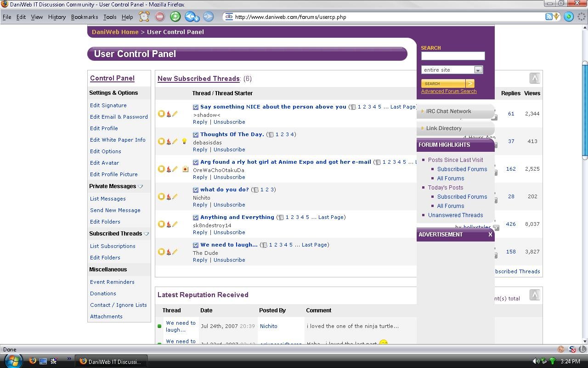Close the Advertisement panel with X

click(x=490, y=235)
